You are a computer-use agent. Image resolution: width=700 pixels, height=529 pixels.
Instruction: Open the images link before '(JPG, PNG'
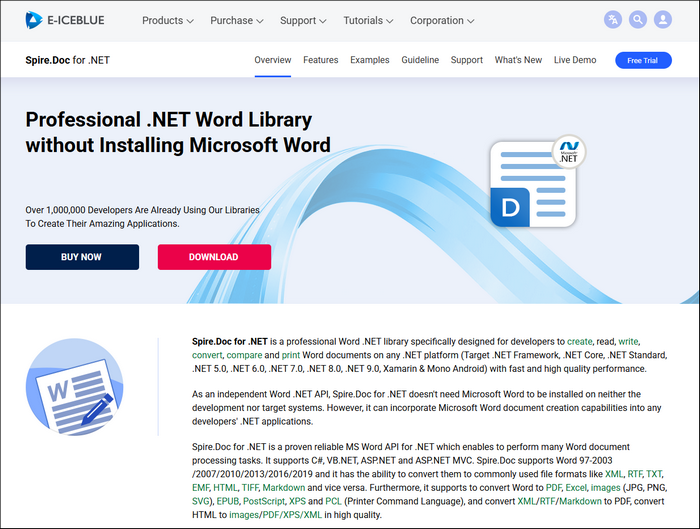click(x=605, y=487)
